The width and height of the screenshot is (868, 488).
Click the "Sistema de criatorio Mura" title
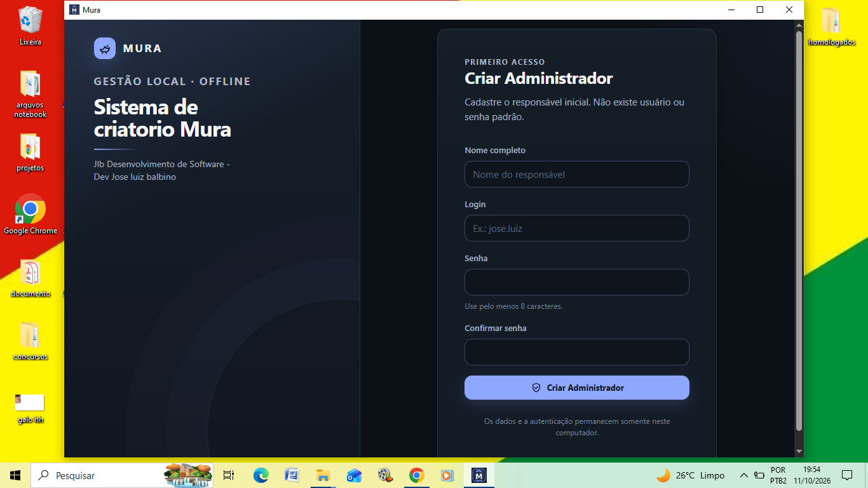coord(163,118)
